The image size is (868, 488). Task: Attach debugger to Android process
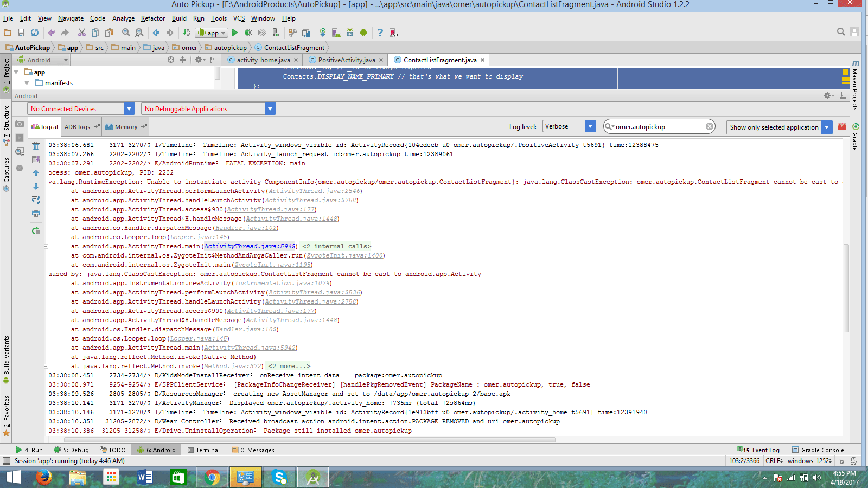click(276, 33)
